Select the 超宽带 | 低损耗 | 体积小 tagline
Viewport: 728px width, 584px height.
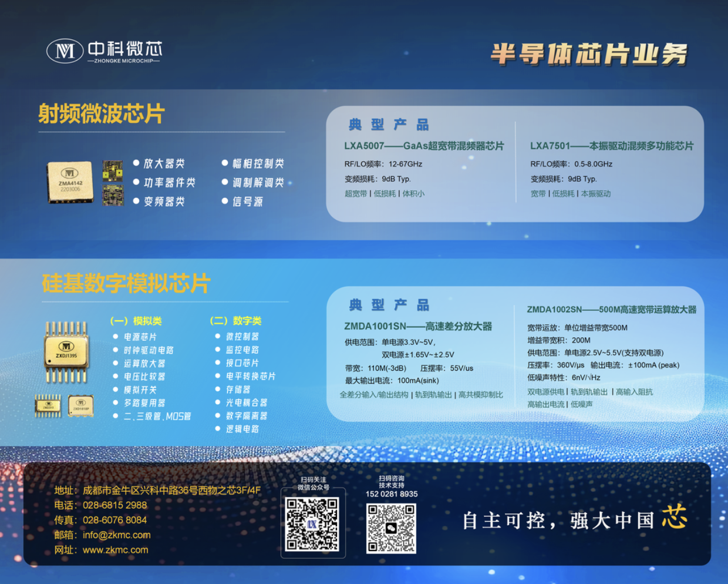pyautogui.click(x=385, y=193)
